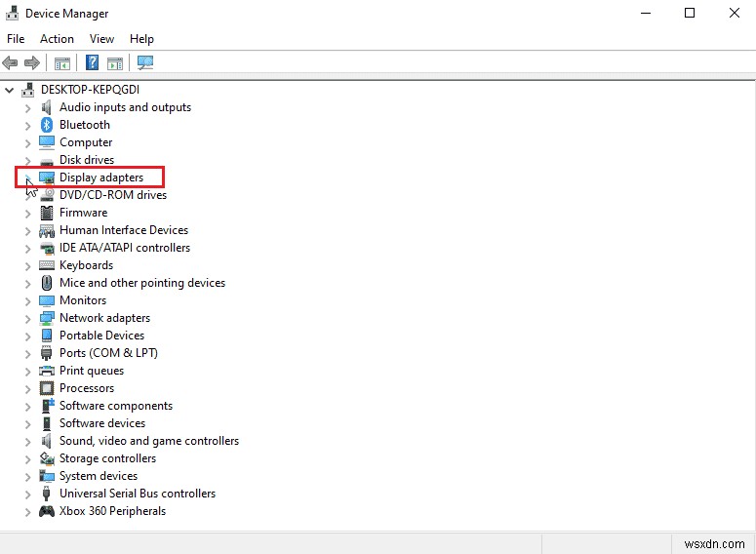Toggle the console tree toolbar icon
Screen dimensions: 756x554
[x=62, y=63]
